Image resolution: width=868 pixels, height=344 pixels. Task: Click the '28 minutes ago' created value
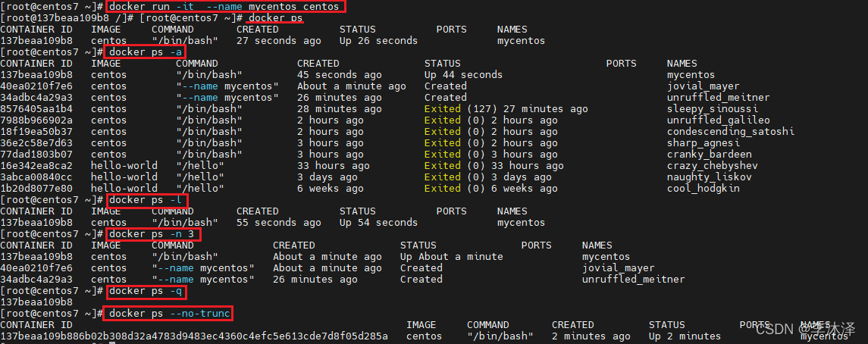340,109
